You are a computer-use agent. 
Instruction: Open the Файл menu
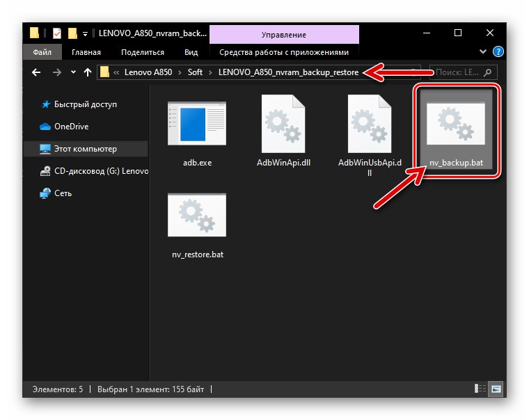42,52
